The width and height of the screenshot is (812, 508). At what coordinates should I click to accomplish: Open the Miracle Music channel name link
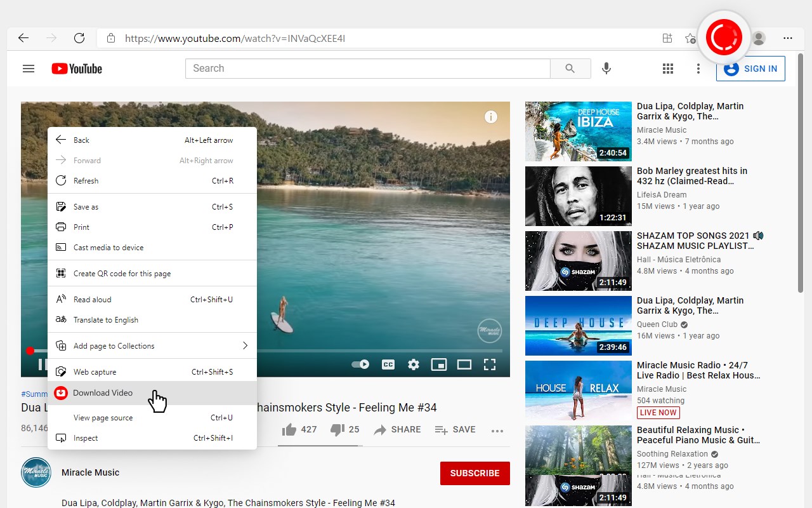pos(90,472)
